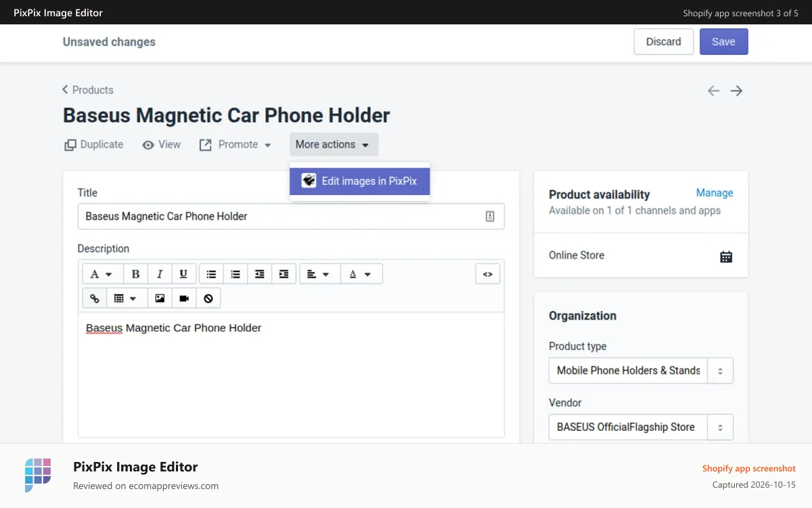Click the Organization heading
812x508 pixels.
pos(583,316)
